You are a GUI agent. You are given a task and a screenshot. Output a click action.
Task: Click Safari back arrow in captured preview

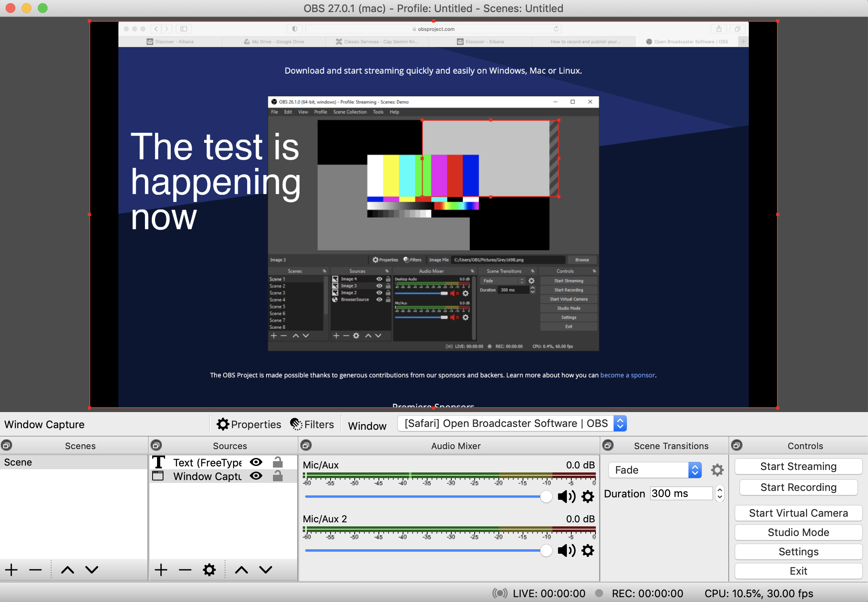156,29
